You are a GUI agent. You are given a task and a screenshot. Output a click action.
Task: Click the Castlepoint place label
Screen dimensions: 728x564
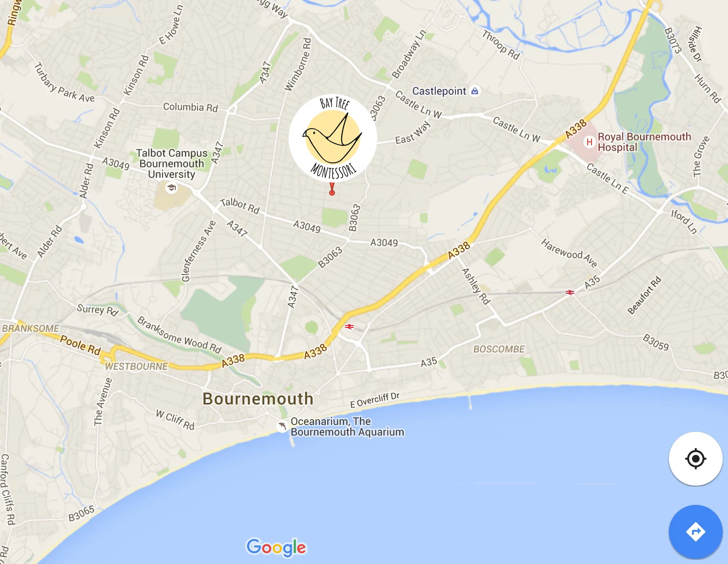point(439,91)
